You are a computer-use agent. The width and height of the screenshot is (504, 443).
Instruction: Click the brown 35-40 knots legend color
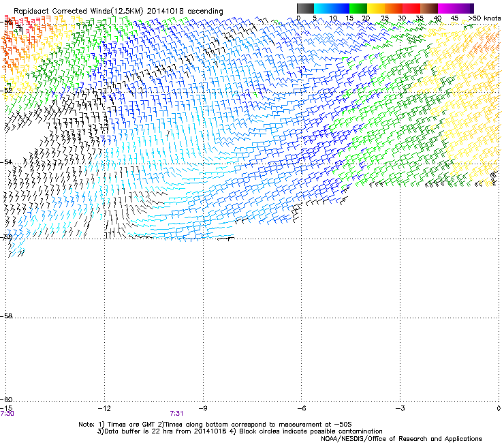coord(429,8)
